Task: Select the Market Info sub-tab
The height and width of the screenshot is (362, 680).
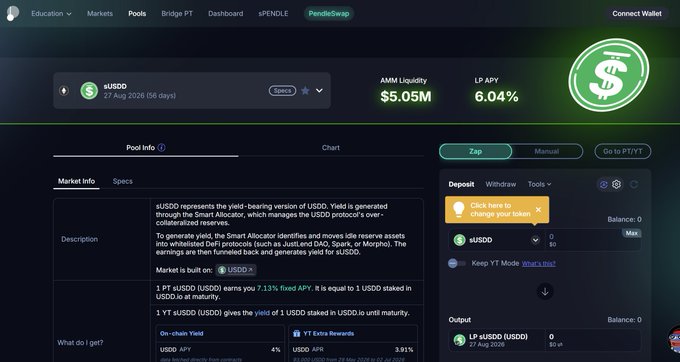Action: (x=76, y=181)
